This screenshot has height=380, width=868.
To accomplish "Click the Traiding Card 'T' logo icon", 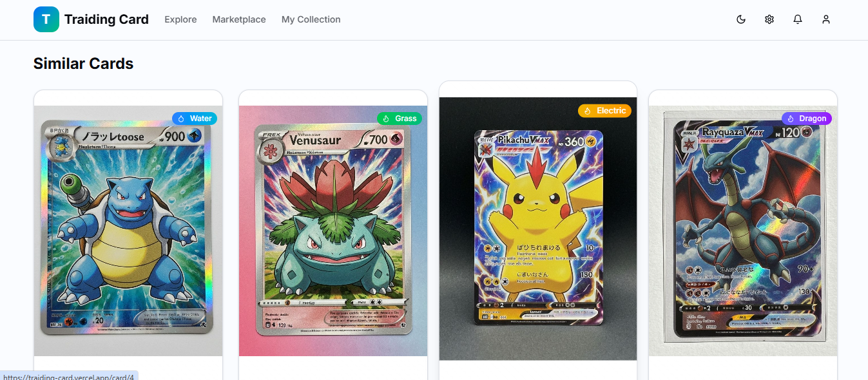I will pos(46,19).
